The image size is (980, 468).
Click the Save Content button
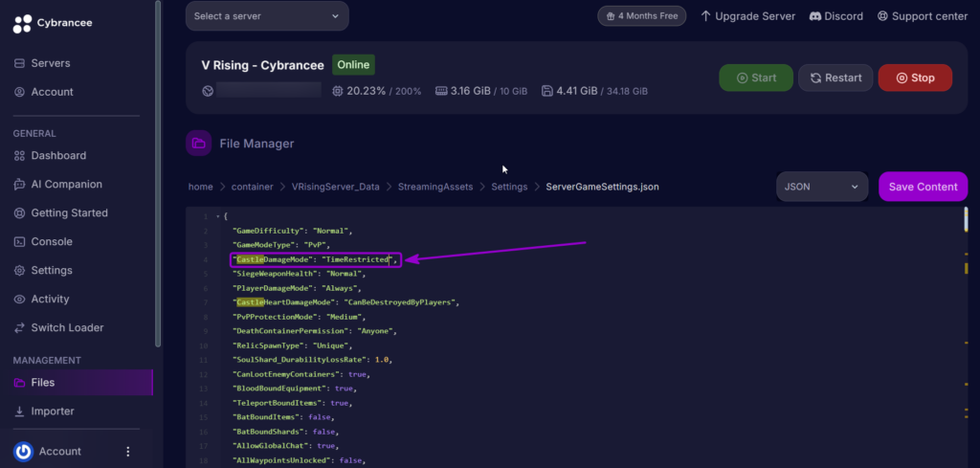click(924, 187)
